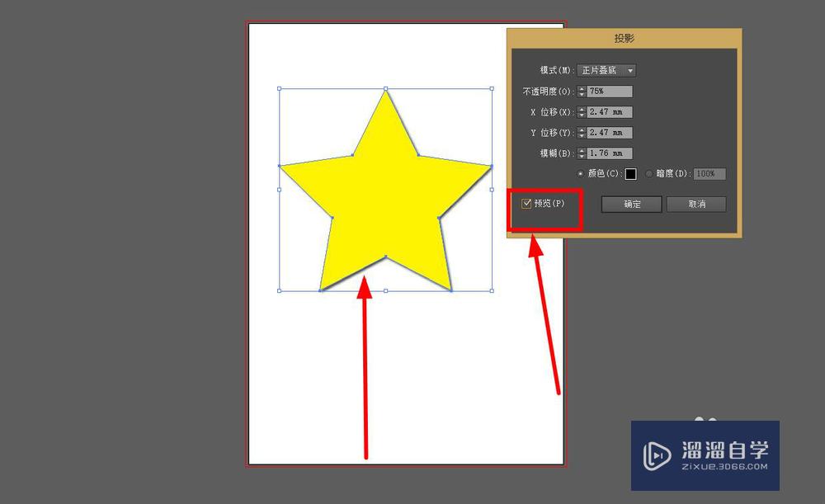Viewport: 825px width, 504px height.
Task: Click the X 位移 stepper arrows
Action: [582, 112]
